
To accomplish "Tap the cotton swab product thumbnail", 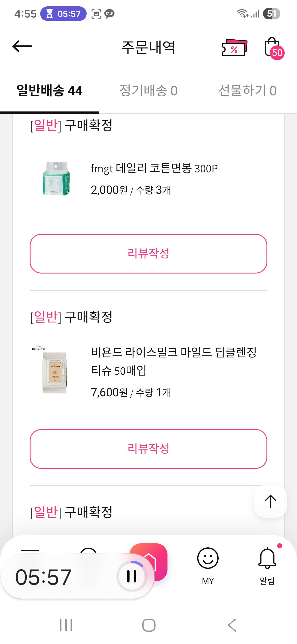I will pos(56,178).
